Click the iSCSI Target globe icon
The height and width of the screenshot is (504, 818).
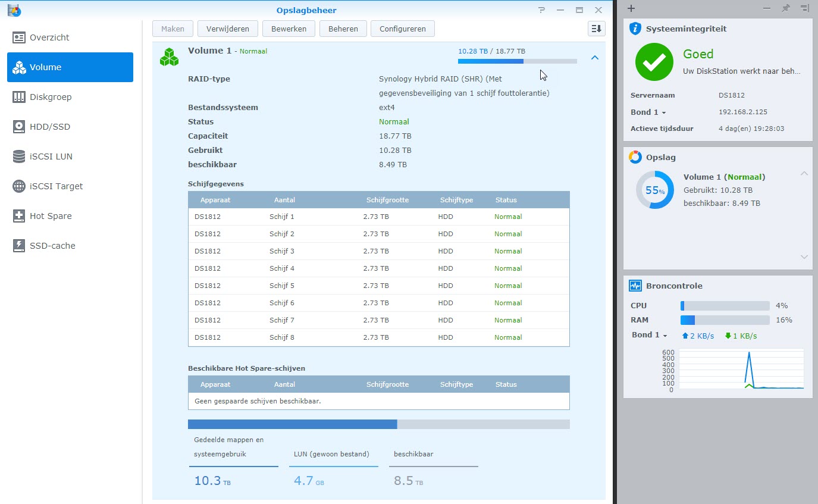click(19, 186)
